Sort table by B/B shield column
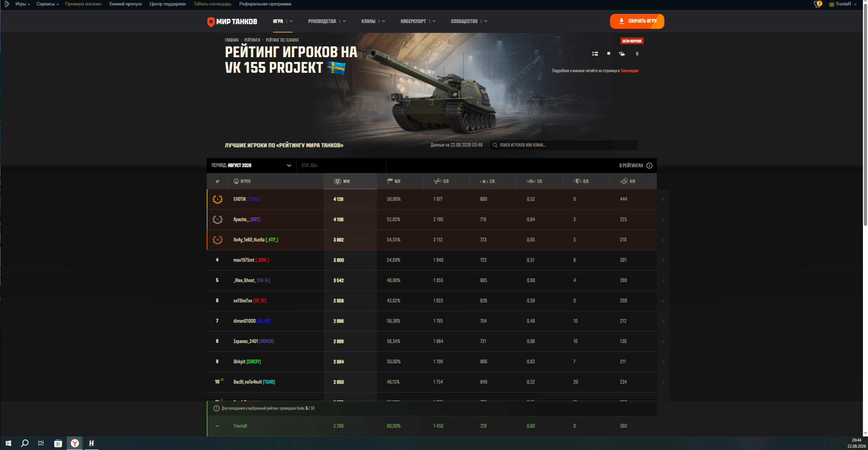Screen dimensions: 868x450 coord(586,181)
